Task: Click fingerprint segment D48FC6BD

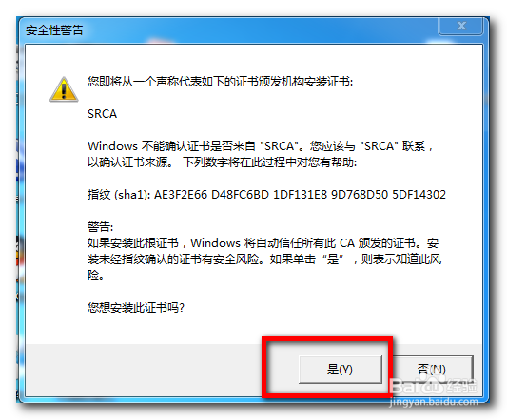Action: tap(240, 195)
